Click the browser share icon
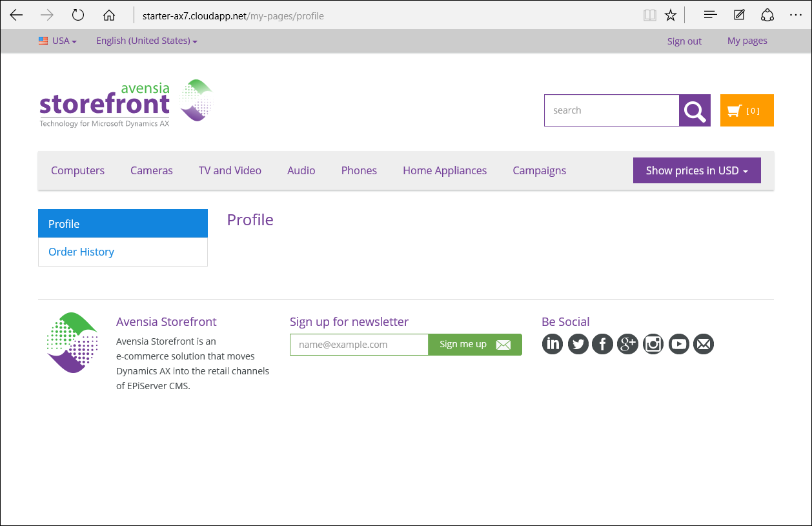The image size is (812, 526). (767, 15)
